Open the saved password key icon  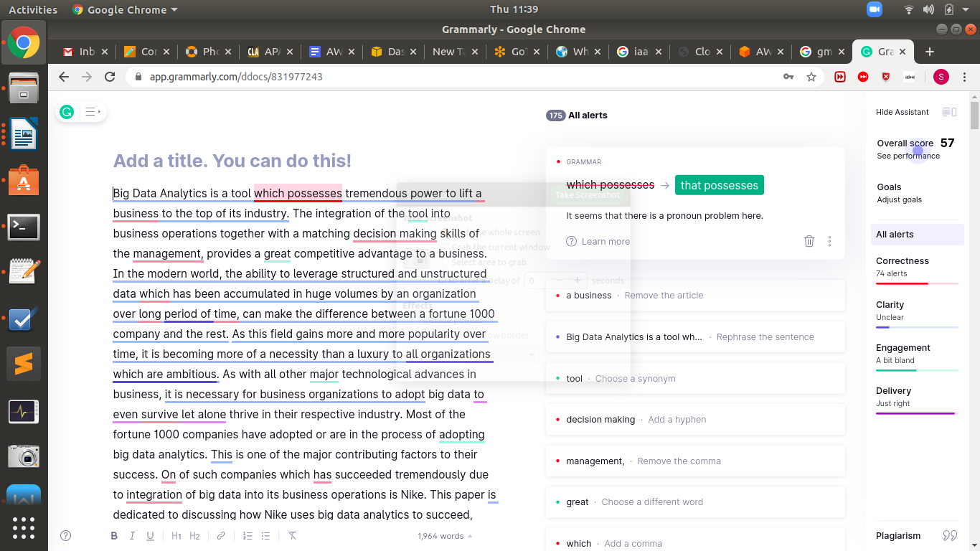pyautogui.click(x=788, y=77)
